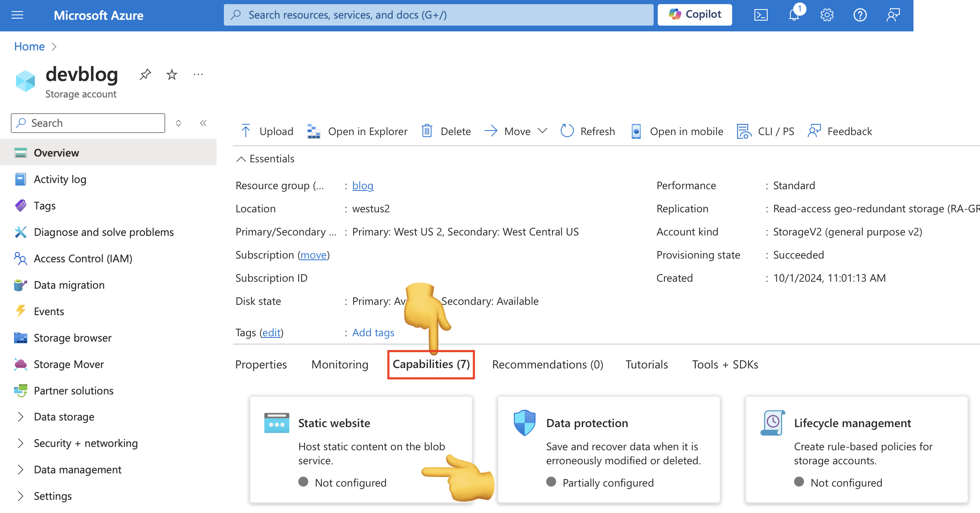The image size is (980, 513).
Task: Click the Upload toolbar button
Action: [267, 131]
